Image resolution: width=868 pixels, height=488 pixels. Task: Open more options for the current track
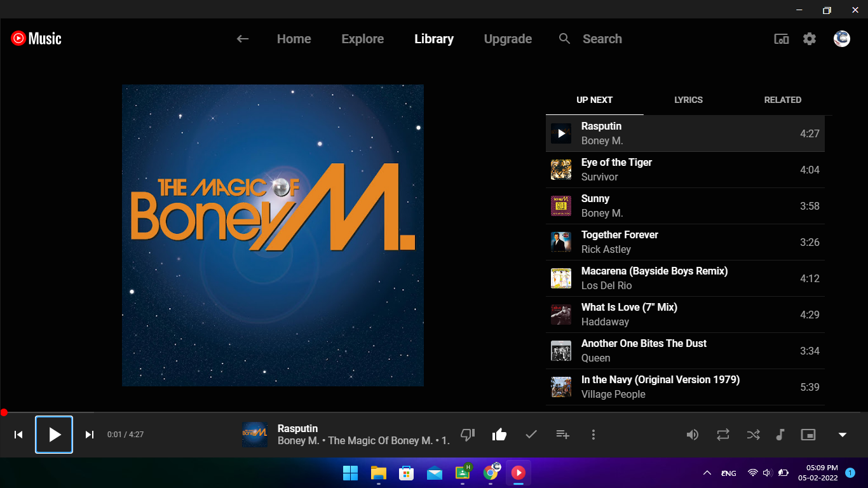coord(593,435)
